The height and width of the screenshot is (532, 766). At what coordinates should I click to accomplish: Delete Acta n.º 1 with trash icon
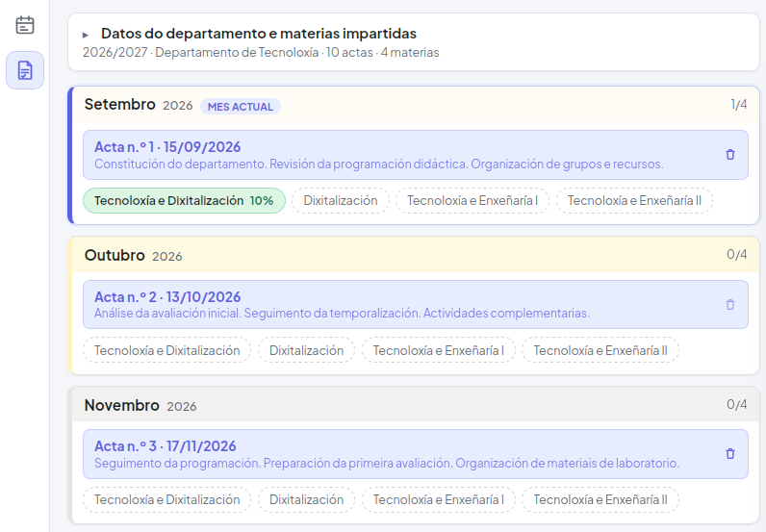pos(730,154)
